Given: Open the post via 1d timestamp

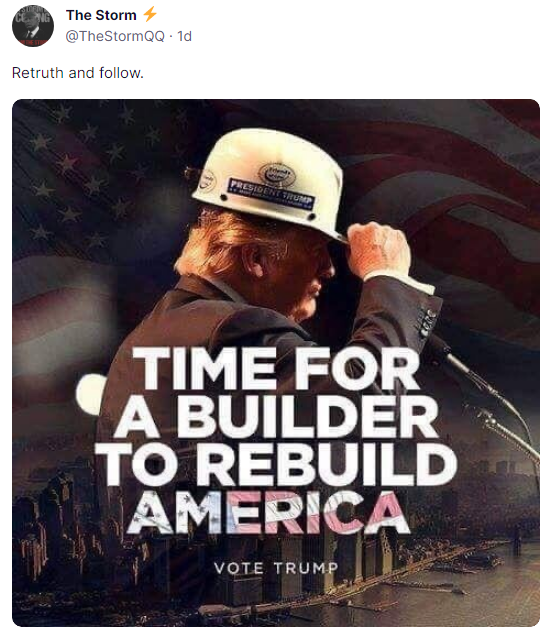Looking at the screenshot, I should [185, 36].
